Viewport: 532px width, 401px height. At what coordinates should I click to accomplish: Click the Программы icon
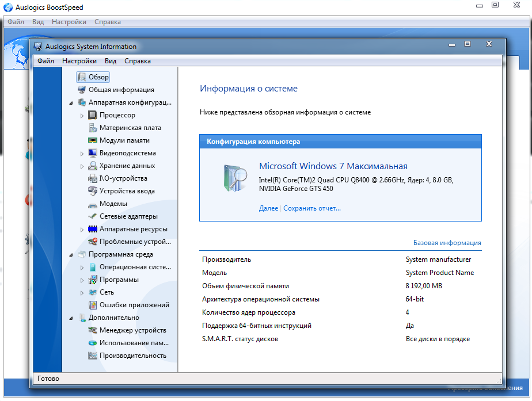pyautogui.click(x=93, y=280)
